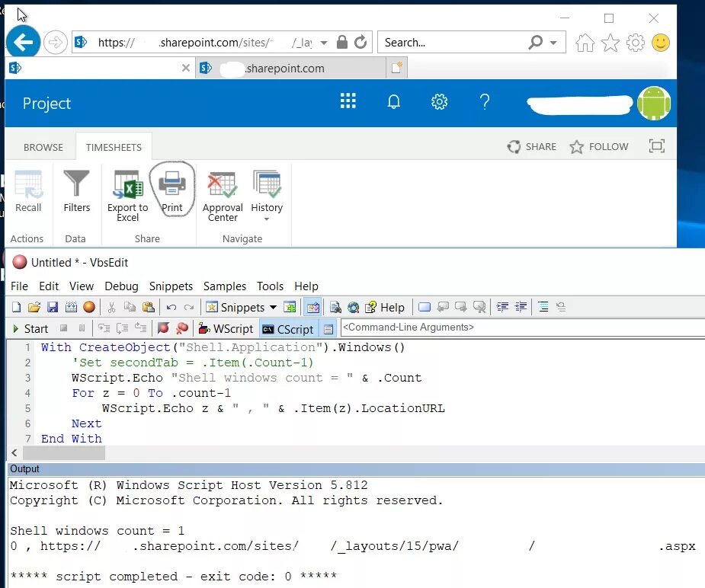Undo last edit in VbsEdit
This screenshot has width=705, height=588.
pyautogui.click(x=171, y=307)
